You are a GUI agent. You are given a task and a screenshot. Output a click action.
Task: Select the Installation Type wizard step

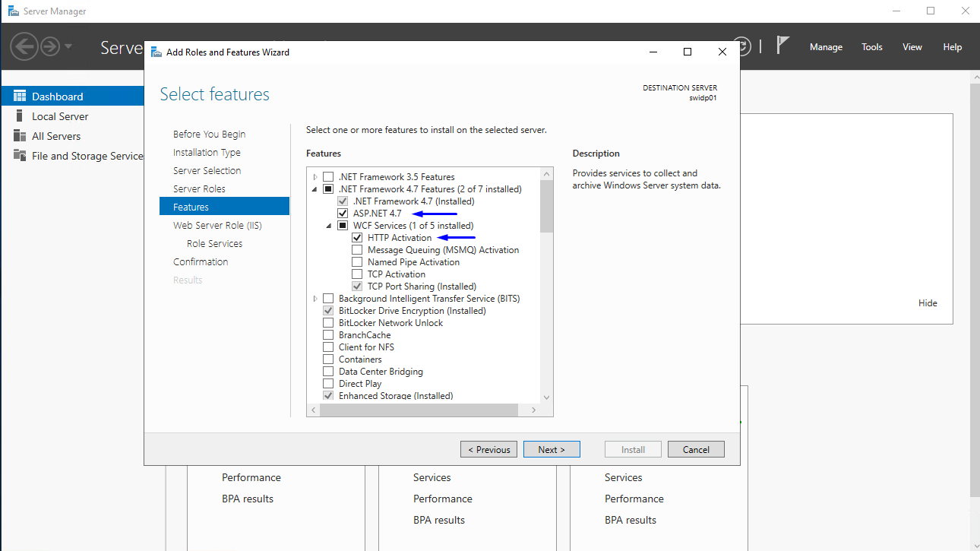click(207, 153)
